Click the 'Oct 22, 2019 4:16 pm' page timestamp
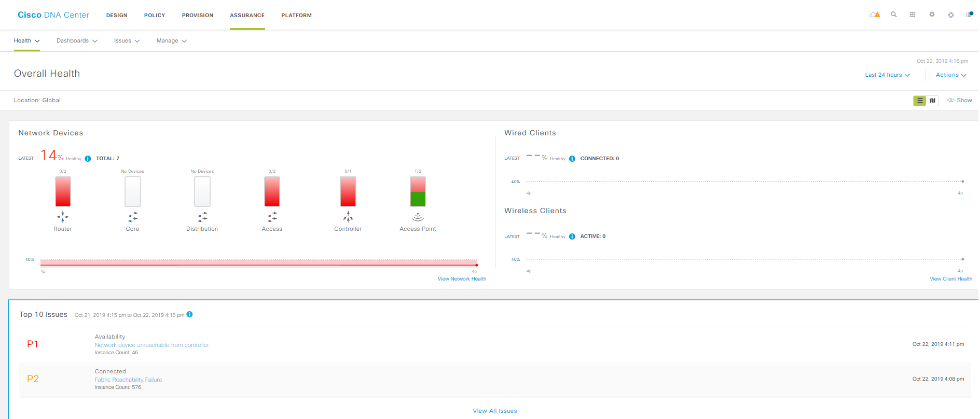This screenshot has width=980, height=419. (x=943, y=61)
